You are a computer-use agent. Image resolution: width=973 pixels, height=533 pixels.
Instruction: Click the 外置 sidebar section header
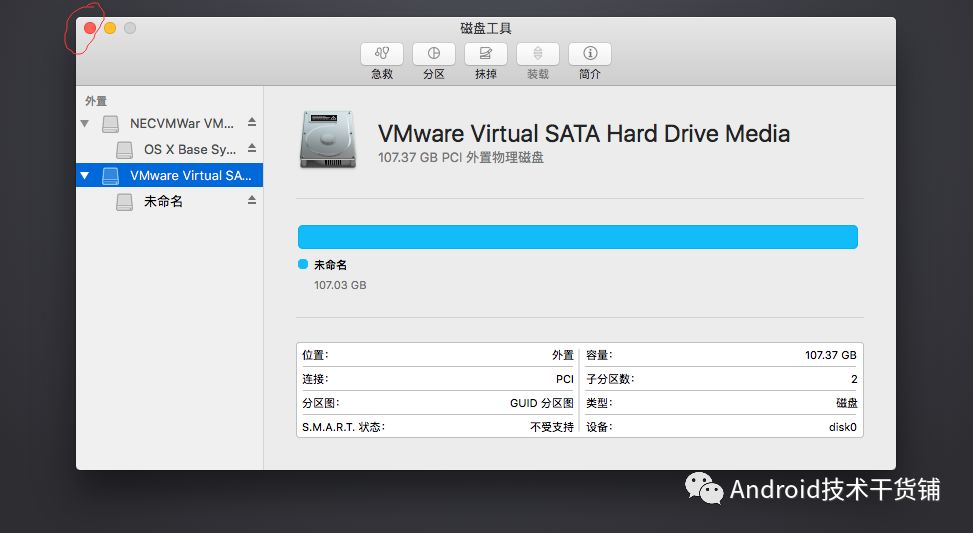96,101
